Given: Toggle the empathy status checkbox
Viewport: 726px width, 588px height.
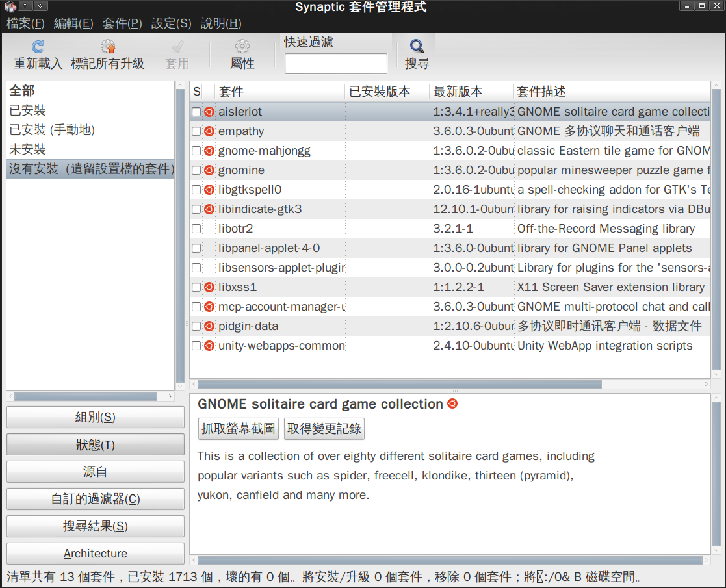Looking at the screenshot, I should point(196,131).
